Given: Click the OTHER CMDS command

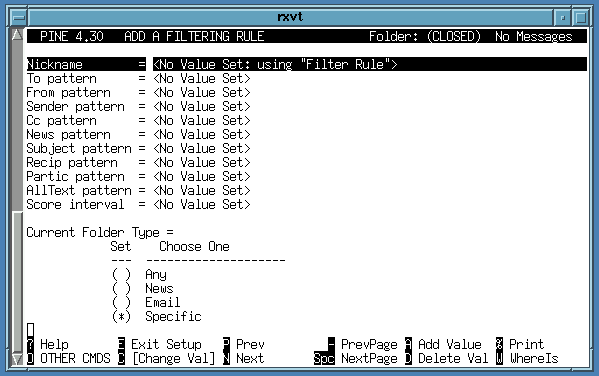Looking at the screenshot, I should 75,358.
